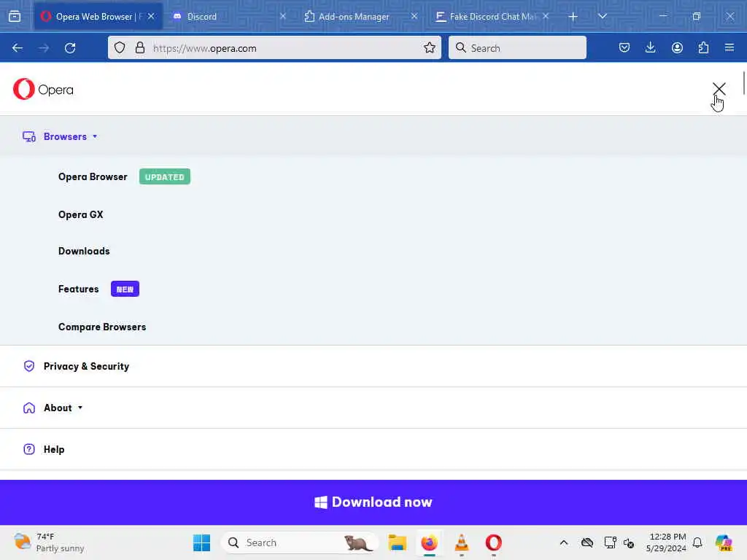Click the Browsers section monitor icon

(29, 136)
